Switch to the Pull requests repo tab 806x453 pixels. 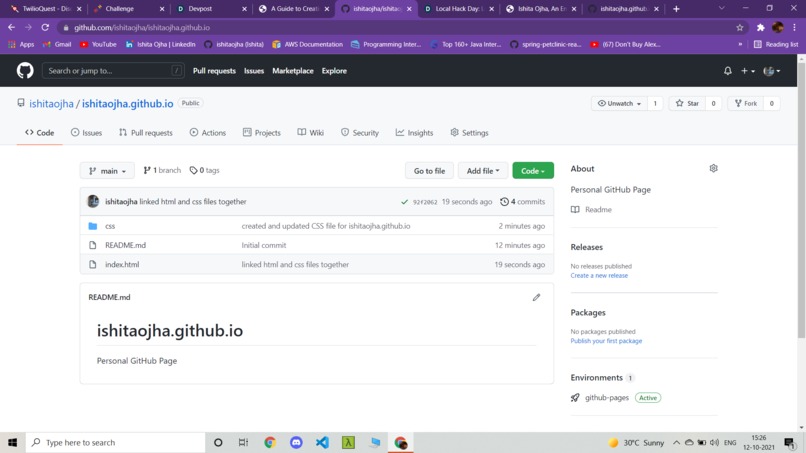click(x=145, y=133)
